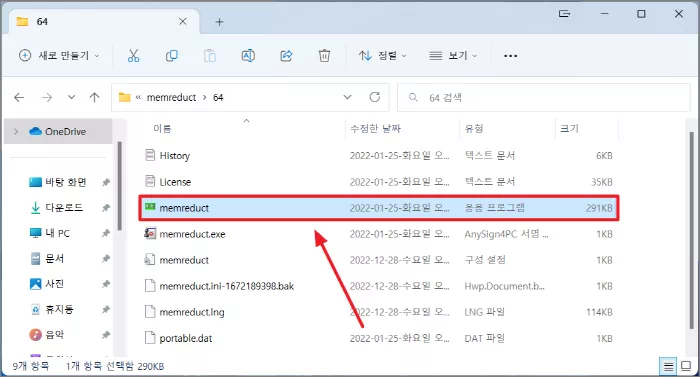Click the memreduct.exe signature file icon
This screenshot has width=700, height=377.
[x=150, y=233]
